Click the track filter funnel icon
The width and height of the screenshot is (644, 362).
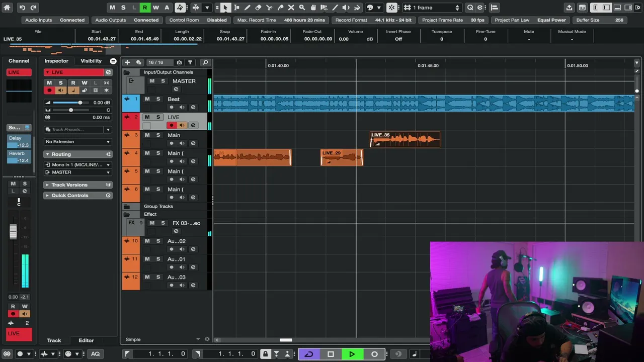point(190,62)
